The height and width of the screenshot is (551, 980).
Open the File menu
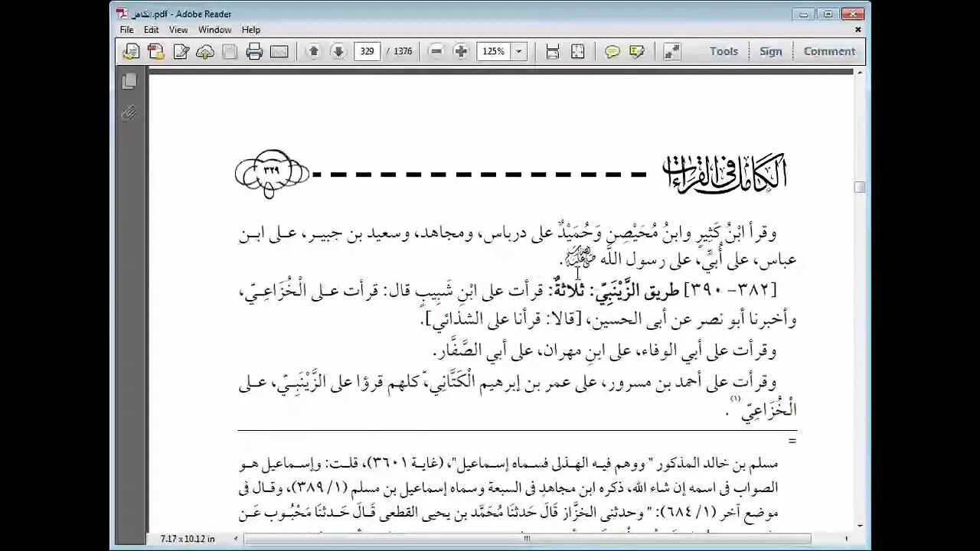tap(127, 30)
